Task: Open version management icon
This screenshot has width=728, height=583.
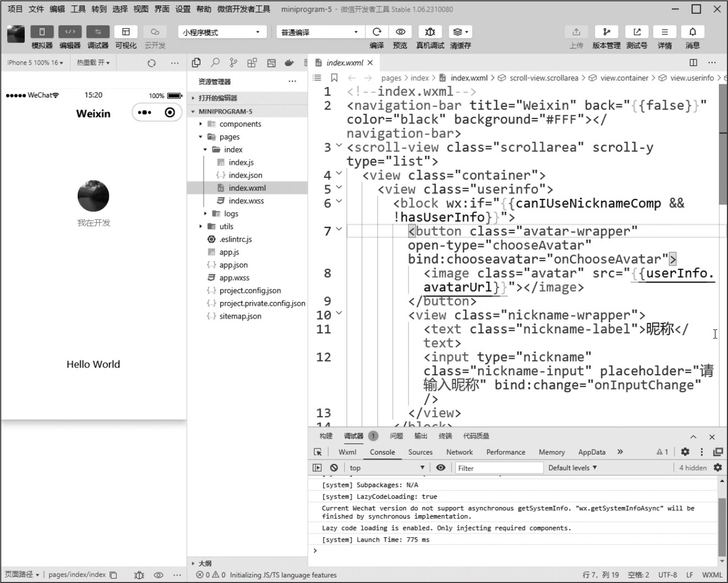Action: 606,32
